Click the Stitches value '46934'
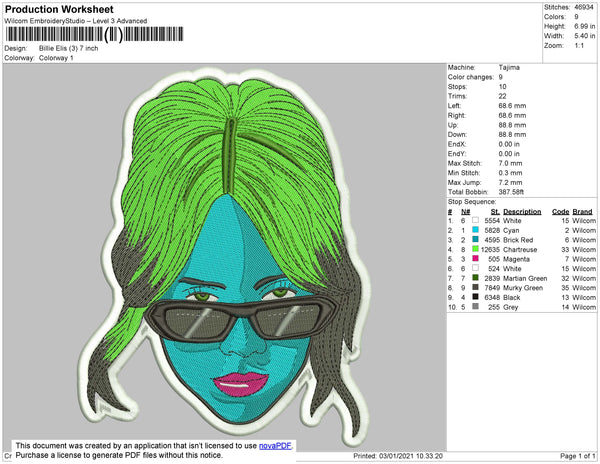 (584, 7)
